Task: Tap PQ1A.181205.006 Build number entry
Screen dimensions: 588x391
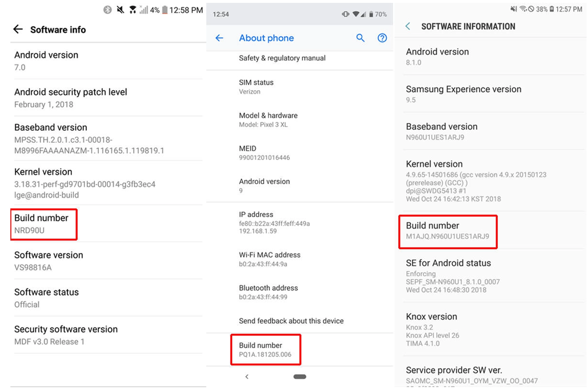Action: (265, 350)
